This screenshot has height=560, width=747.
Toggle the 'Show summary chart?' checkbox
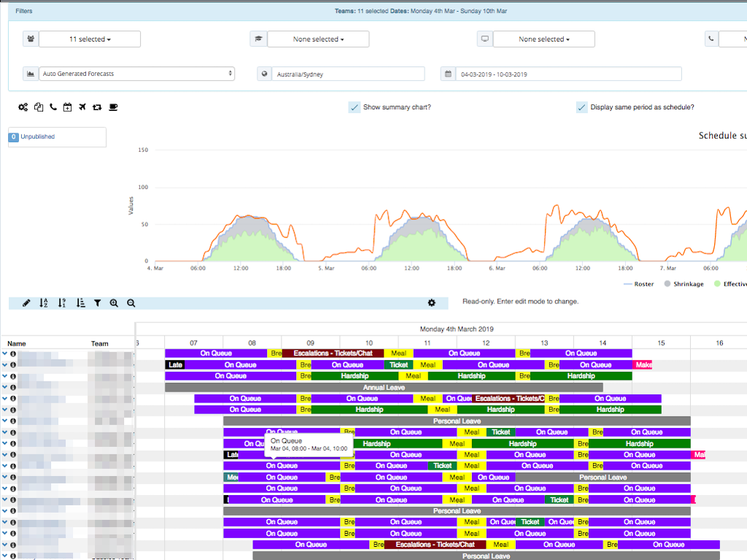pyautogui.click(x=355, y=106)
